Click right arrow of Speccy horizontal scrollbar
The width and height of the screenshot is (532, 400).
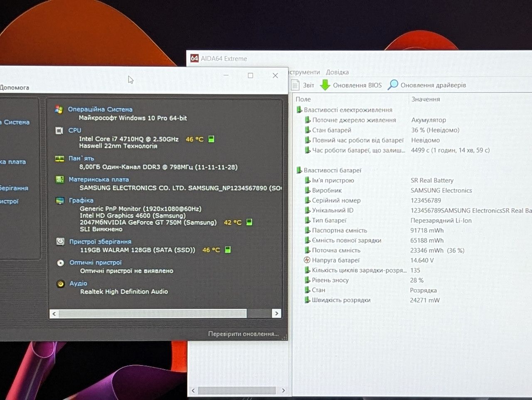pyautogui.click(x=277, y=314)
